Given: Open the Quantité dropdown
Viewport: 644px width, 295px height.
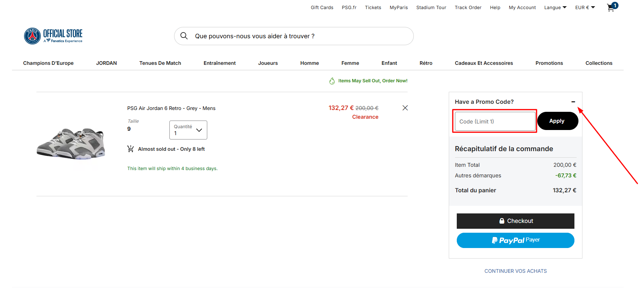Looking at the screenshot, I should 188,130.
